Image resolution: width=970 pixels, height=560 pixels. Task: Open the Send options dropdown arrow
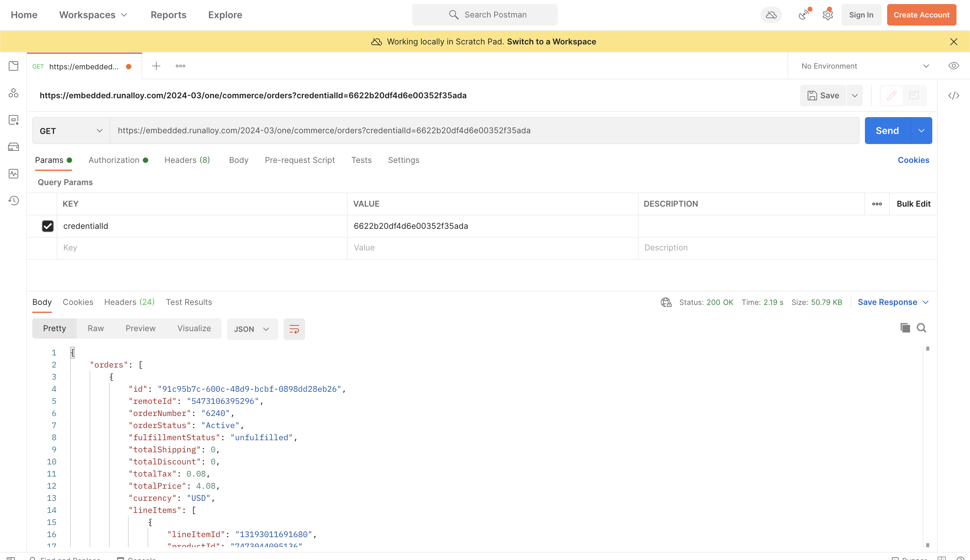point(921,131)
